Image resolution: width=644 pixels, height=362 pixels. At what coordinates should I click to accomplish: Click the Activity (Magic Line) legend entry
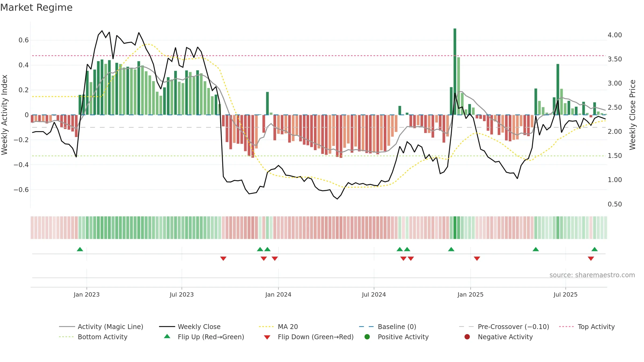click(101, 327)
